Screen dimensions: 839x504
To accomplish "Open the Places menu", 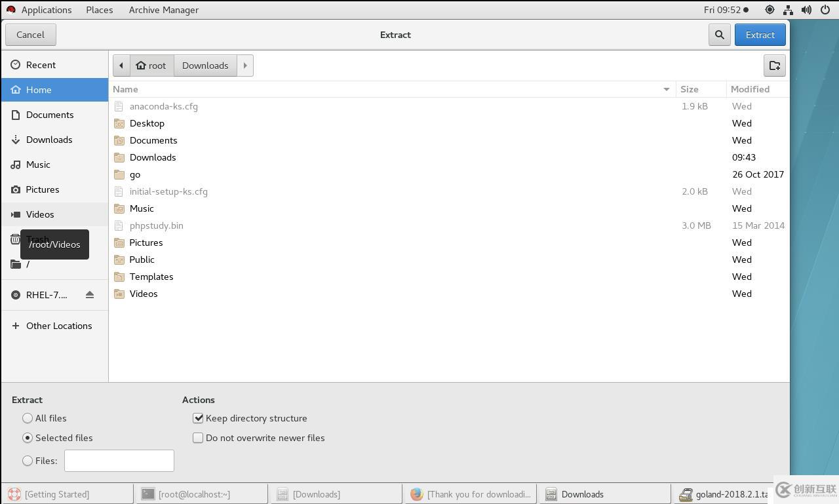I will click(100, 10).
